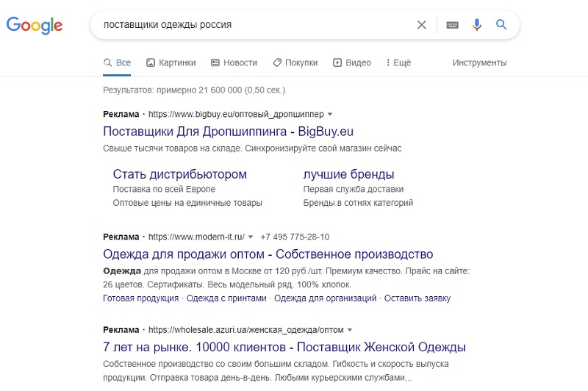Open Одежда для продажи оптом result
Image resolution: width=588 pixels, height=391 pixels.
(268, 254)
